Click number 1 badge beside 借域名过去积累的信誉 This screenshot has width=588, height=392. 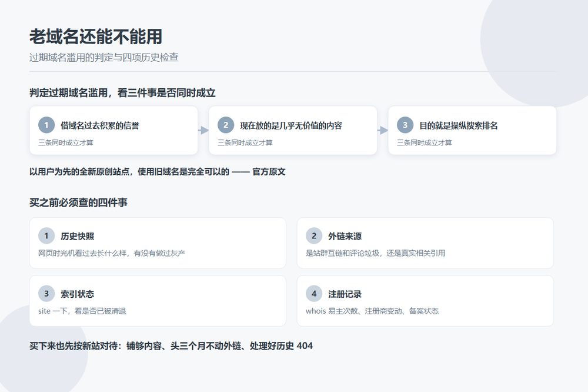[x=46, y=125]
